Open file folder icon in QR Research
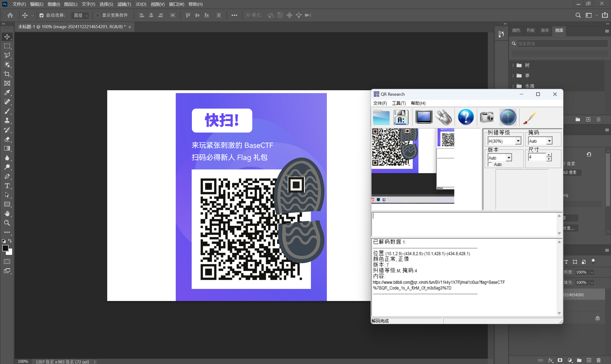The height and width of the screenshot is (364, 611). 381,117
